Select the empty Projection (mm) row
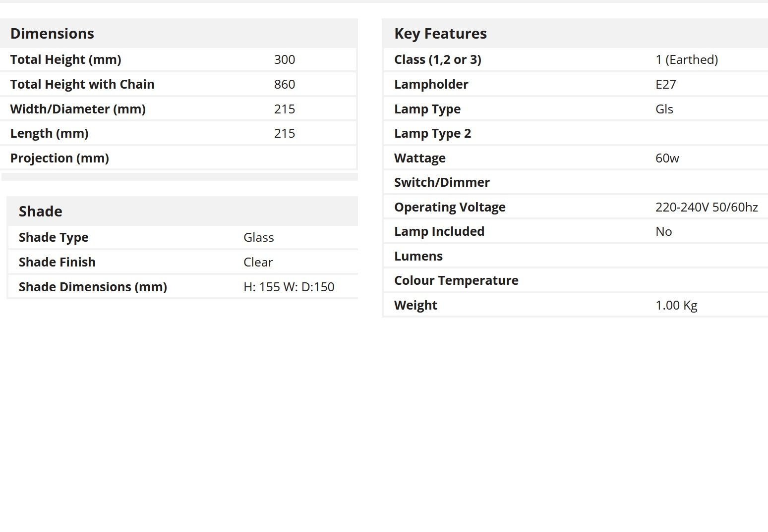 point(178,158)
